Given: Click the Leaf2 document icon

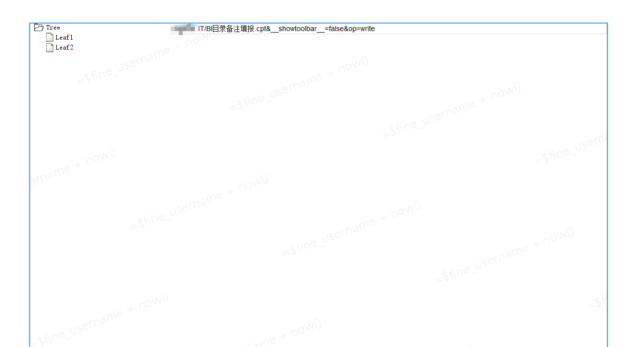Looking at the screenshot, I should pos(50,48).
